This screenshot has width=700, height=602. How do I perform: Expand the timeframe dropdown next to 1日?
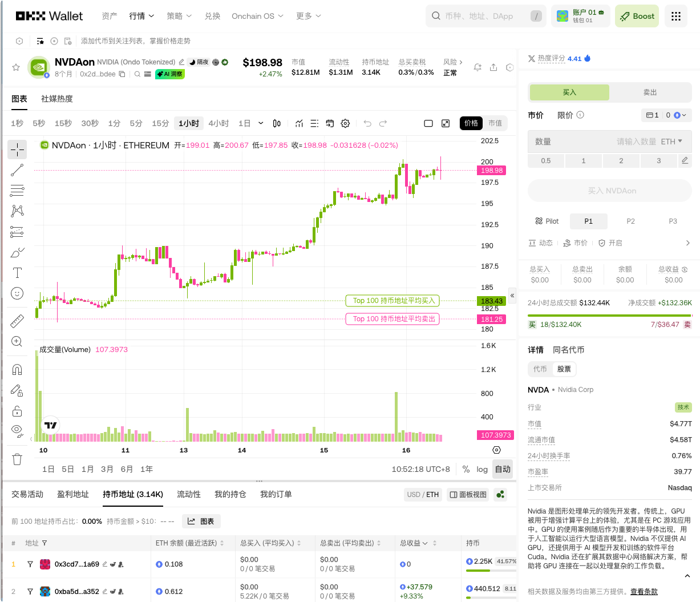[x=261, y=123]
